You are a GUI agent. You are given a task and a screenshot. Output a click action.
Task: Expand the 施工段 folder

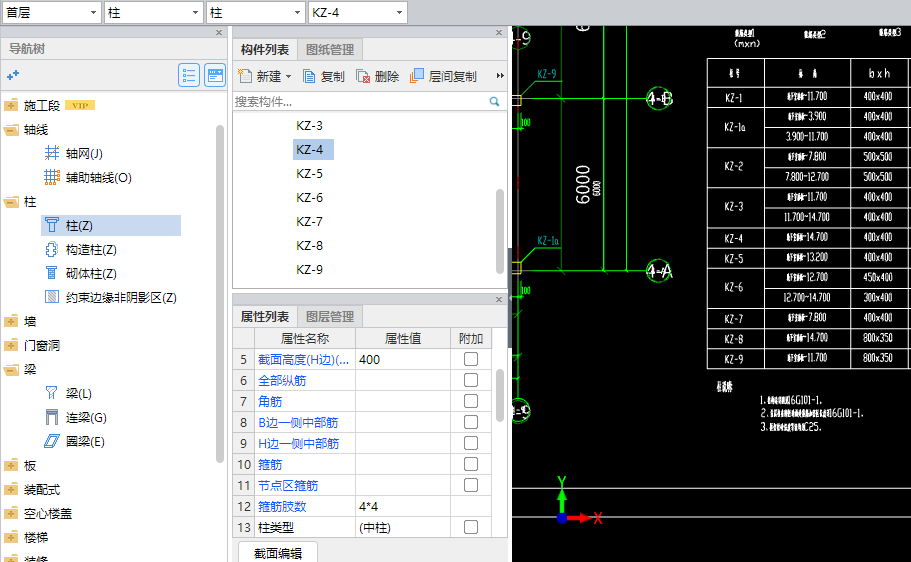pyautogui.click(x=11, y=105)
